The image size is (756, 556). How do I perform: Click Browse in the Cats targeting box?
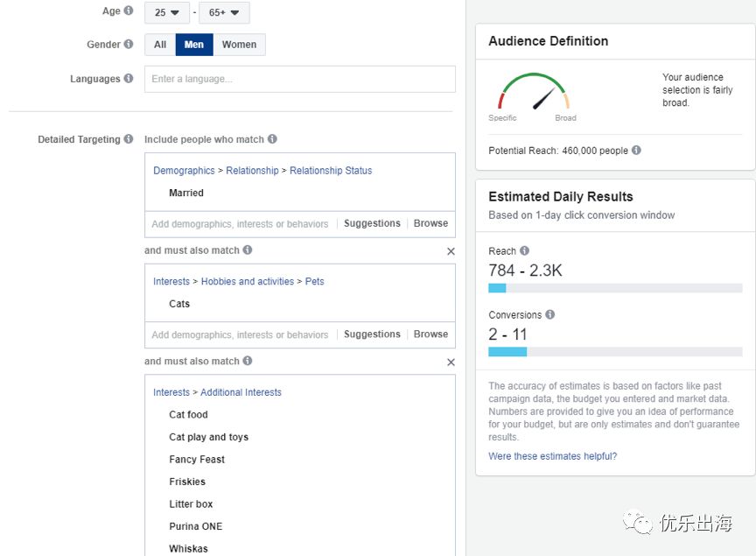[430, 334]
